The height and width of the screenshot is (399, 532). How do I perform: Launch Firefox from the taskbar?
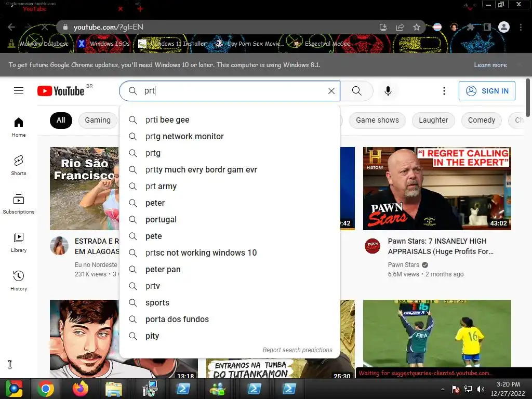point(81,389)
